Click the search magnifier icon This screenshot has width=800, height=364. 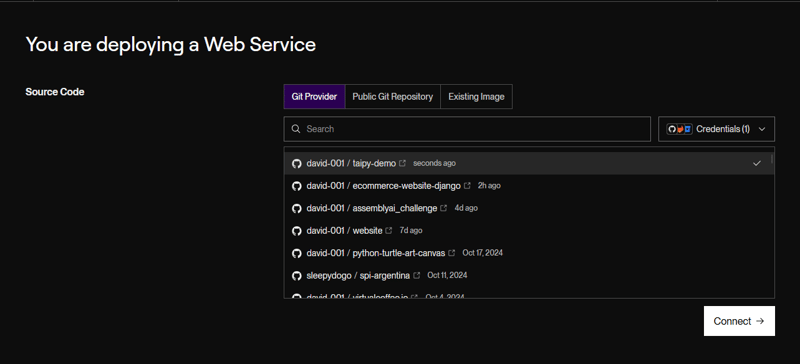point(296,129)
